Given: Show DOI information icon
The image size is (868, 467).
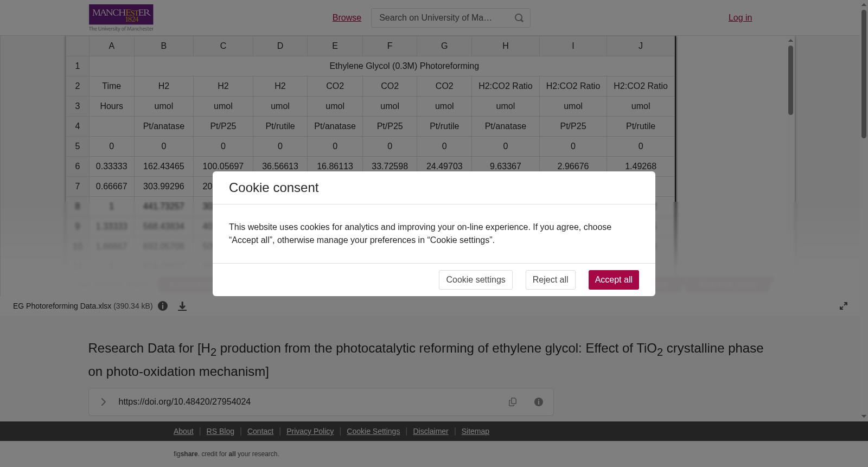Looking at the screenshot, I should tap(539, 402).
